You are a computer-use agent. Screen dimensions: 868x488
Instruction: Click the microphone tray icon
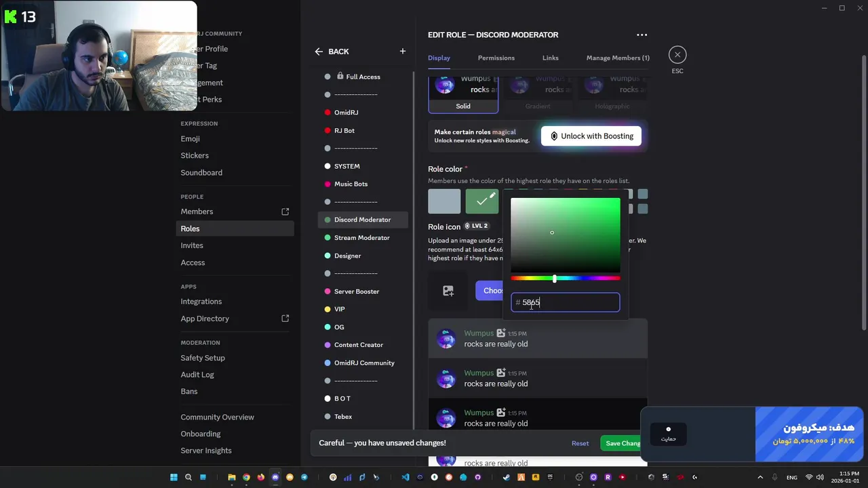pos(775,477)
